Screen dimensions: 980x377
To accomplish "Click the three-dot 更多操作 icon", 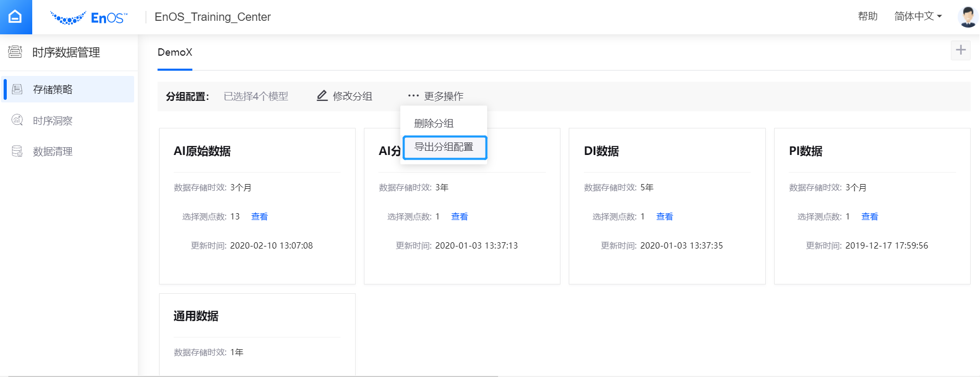I will pos(413,96).
